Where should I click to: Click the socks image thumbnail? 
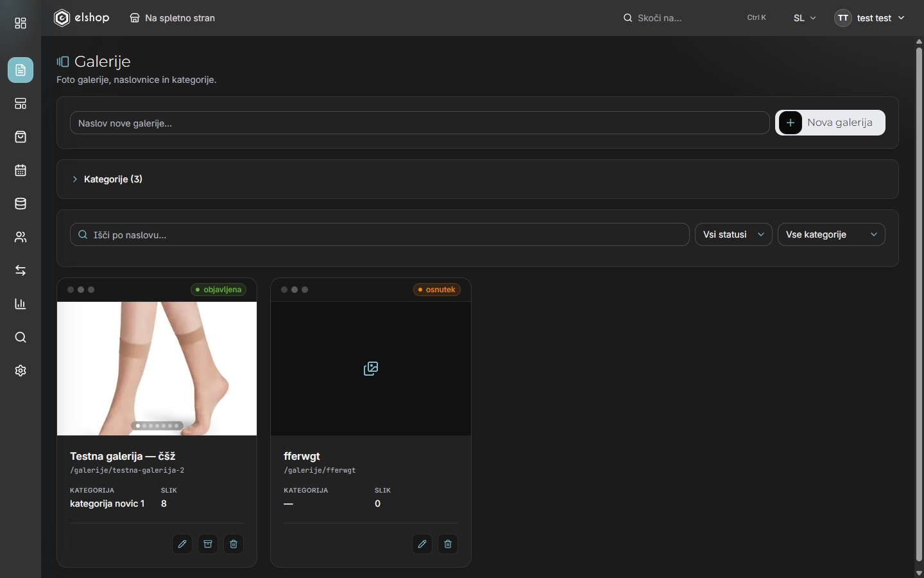tap(157, 369)
